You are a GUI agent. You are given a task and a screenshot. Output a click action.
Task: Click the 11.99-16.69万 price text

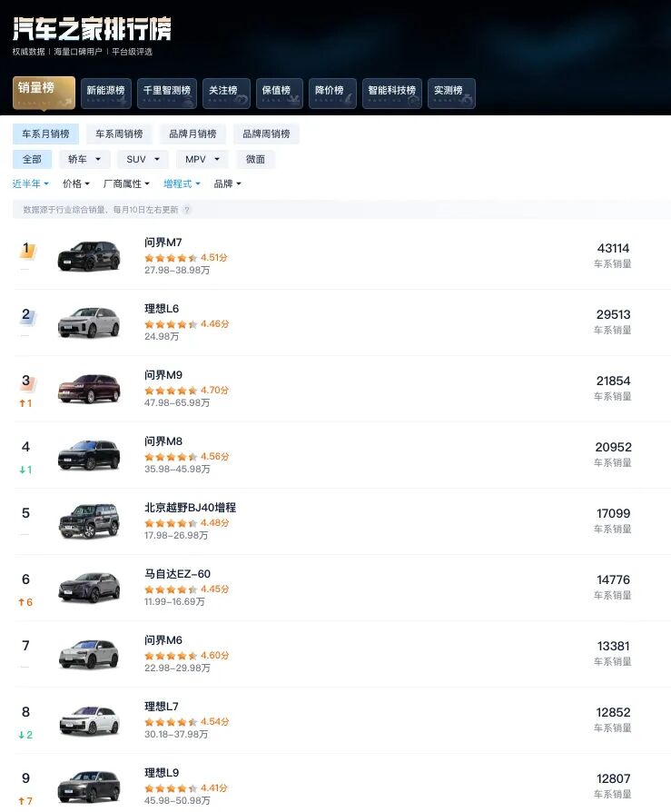tap(174, 602)
